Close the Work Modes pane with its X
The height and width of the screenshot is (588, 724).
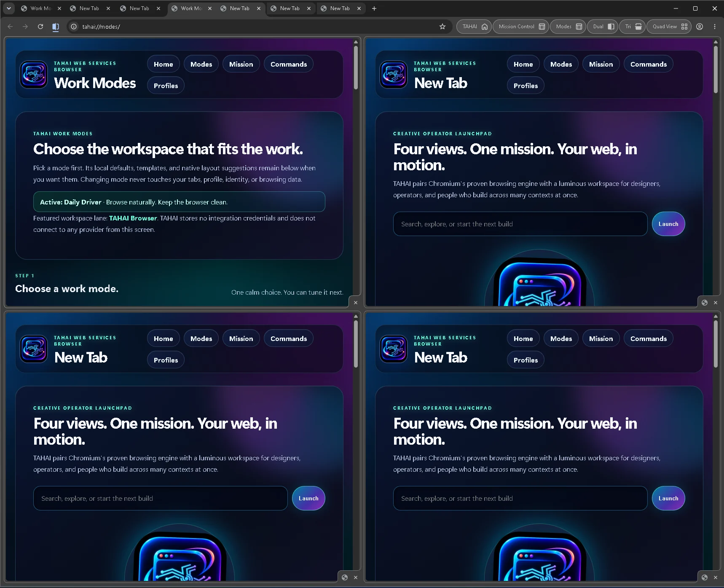click(x=356, y=303)
